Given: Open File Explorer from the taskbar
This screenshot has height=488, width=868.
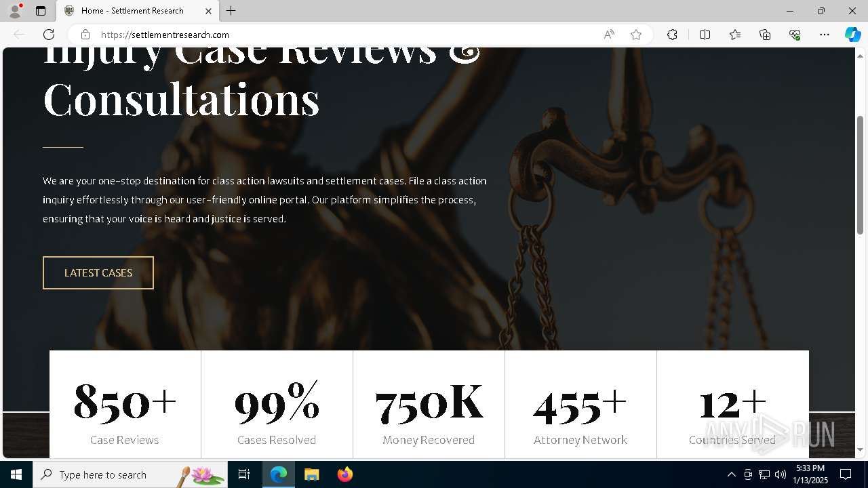Looking at the screenshot, I should click(311, 474).
